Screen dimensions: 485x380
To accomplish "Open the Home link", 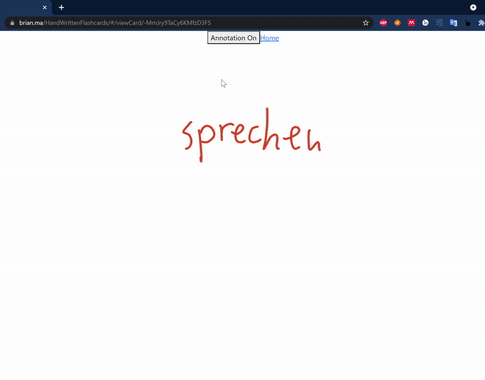I will 269,38.
